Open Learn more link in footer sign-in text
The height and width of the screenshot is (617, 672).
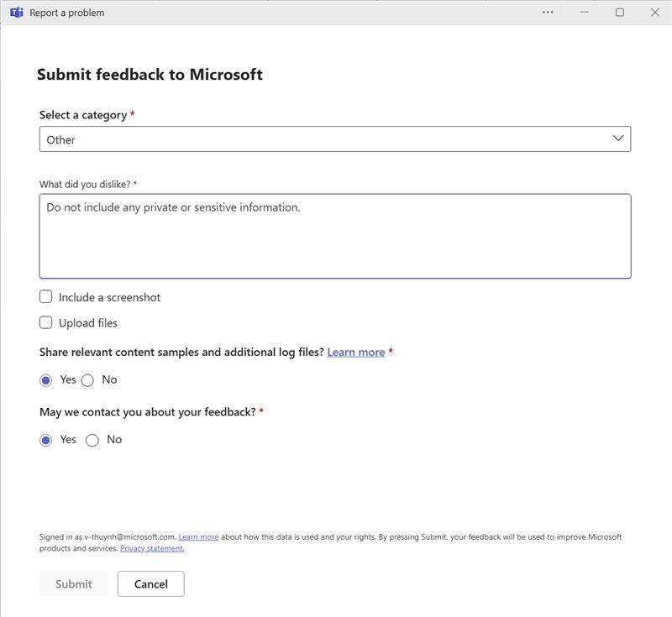198,537
